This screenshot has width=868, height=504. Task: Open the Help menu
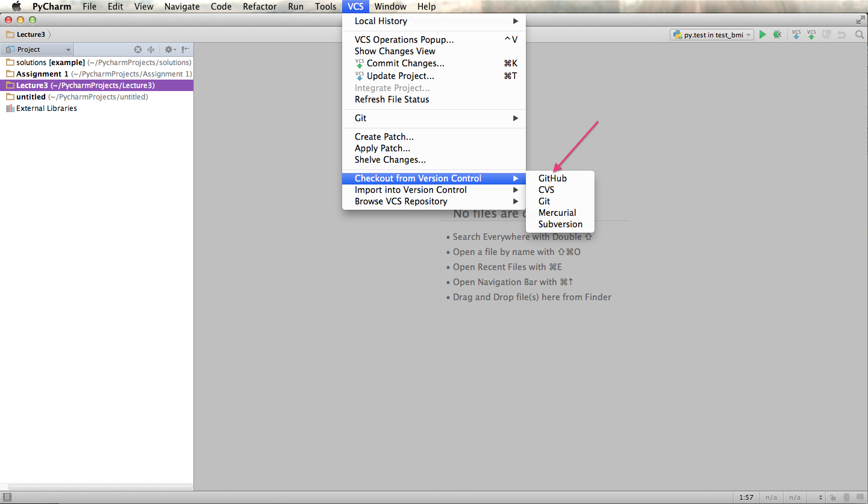point(426,7)
